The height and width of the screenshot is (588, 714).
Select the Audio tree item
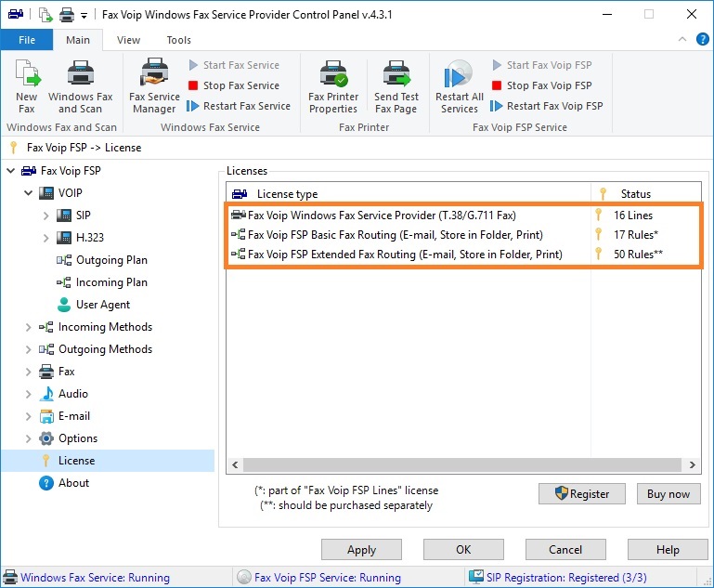click(63, 394)
